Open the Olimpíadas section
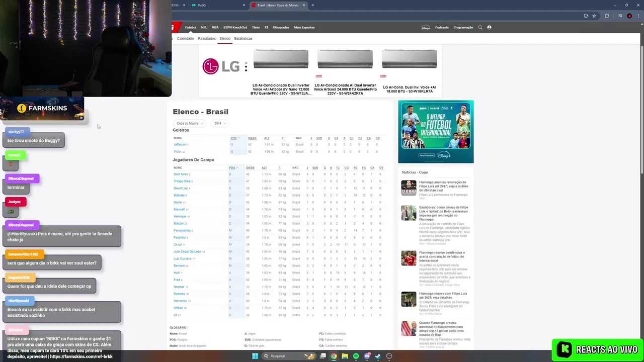 (x=281, y=27)
